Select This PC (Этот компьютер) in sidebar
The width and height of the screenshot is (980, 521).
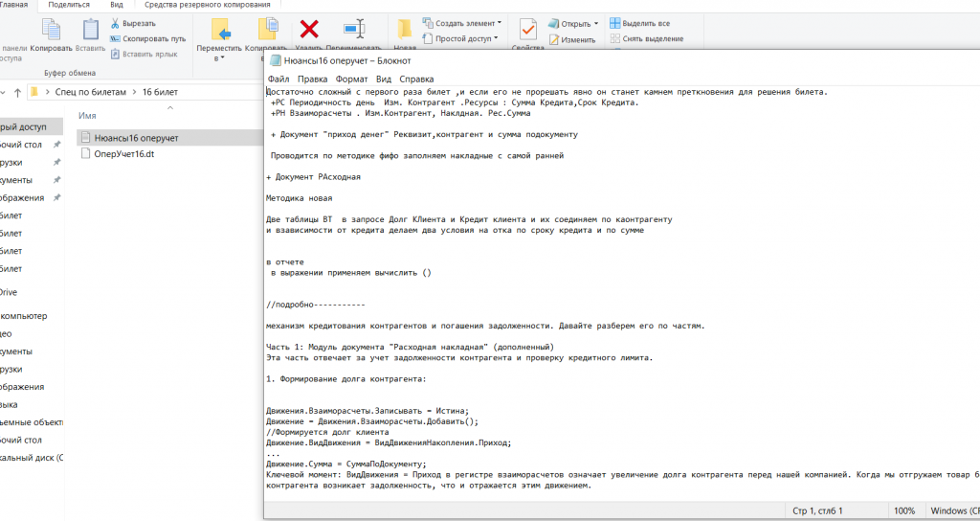coord(23,316)
